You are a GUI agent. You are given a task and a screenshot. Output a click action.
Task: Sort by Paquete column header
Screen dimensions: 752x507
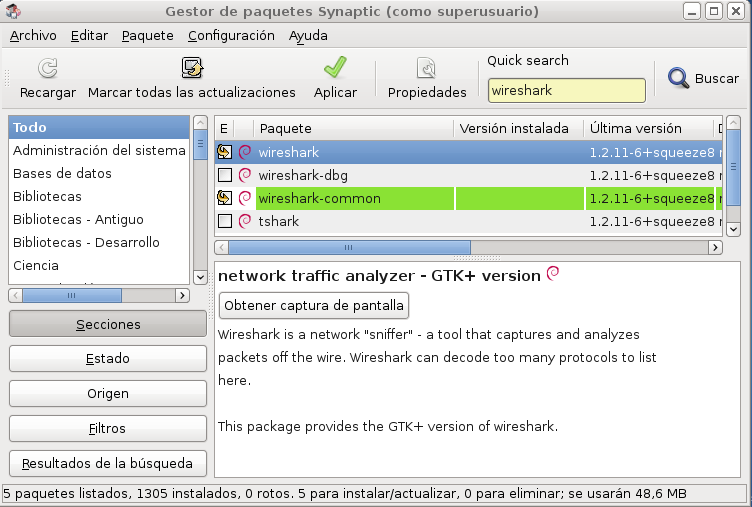coord(353,129)
